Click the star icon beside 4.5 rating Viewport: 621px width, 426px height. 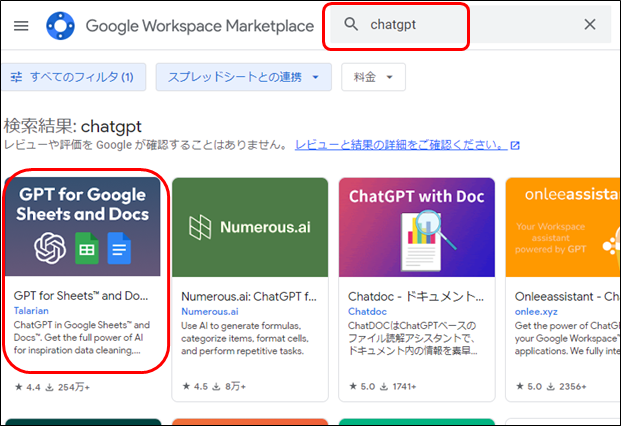click(186, 386)
